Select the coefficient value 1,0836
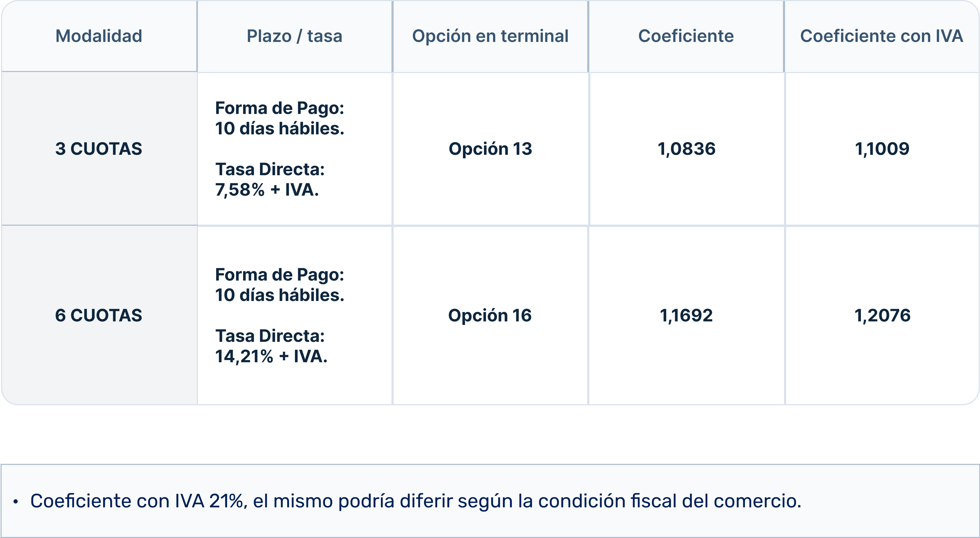This screenshot has height=538, width=980. pyautogui.click(x=686, y=149)
